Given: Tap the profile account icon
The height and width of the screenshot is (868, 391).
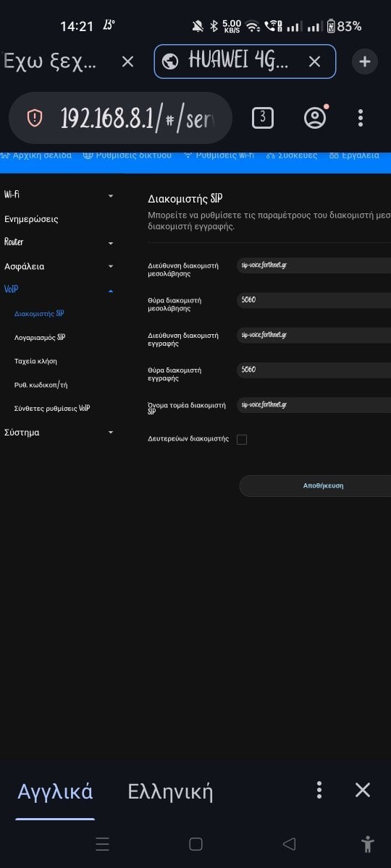Looking at the screenshot, I should tap(315, 118).
